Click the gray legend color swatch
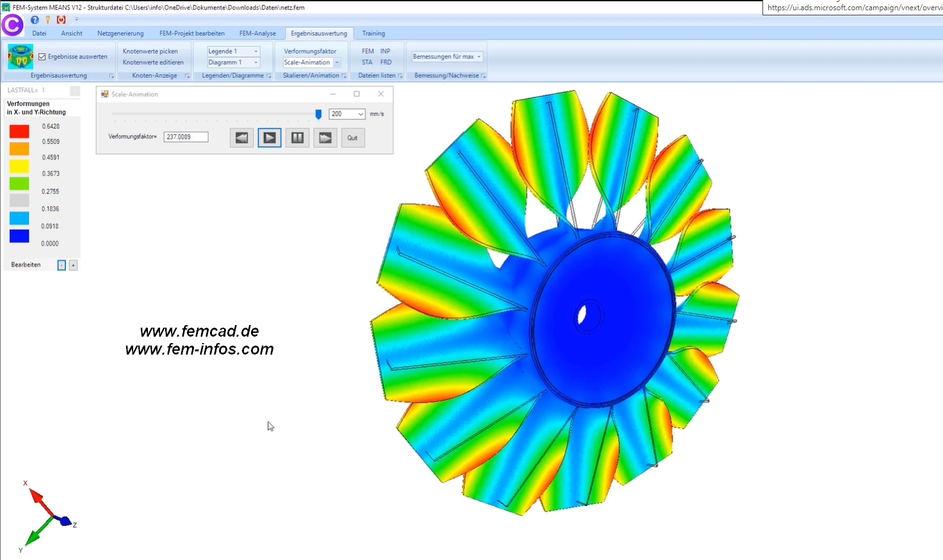Image resolution: width=943 pixels, height=560 pixels. 19,200
